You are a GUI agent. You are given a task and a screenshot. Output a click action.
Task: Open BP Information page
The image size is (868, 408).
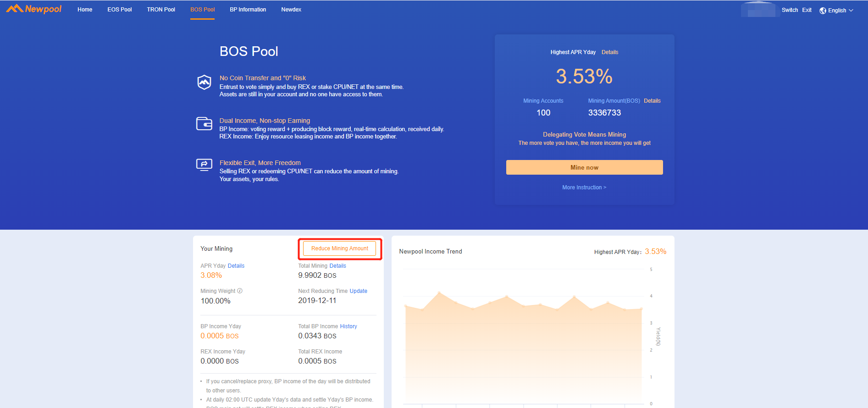pos(248,10)
